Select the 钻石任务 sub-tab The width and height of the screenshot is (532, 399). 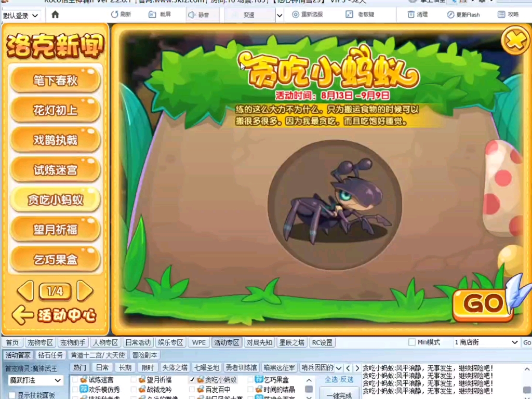point(50,355)
